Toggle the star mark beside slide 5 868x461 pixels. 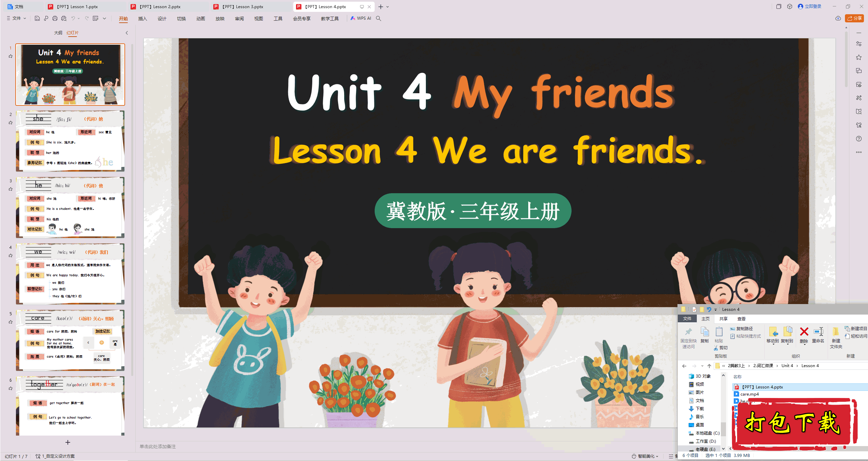click(11, 322)
